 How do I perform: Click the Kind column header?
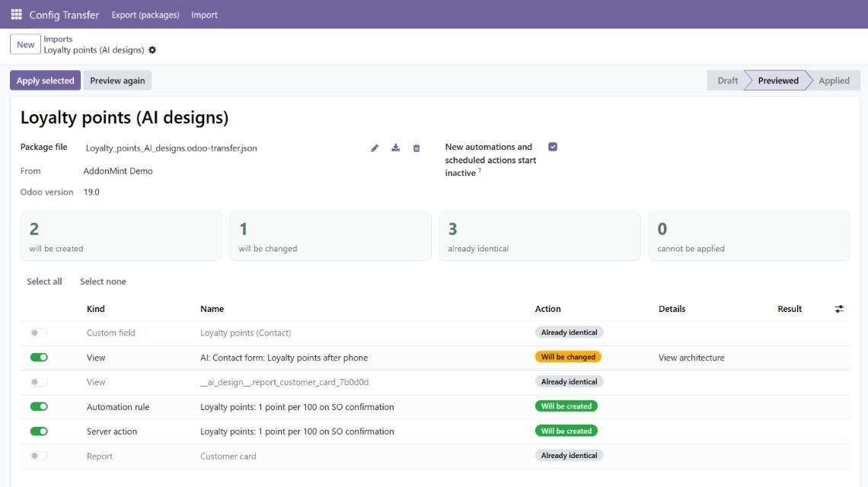point(96,309)
